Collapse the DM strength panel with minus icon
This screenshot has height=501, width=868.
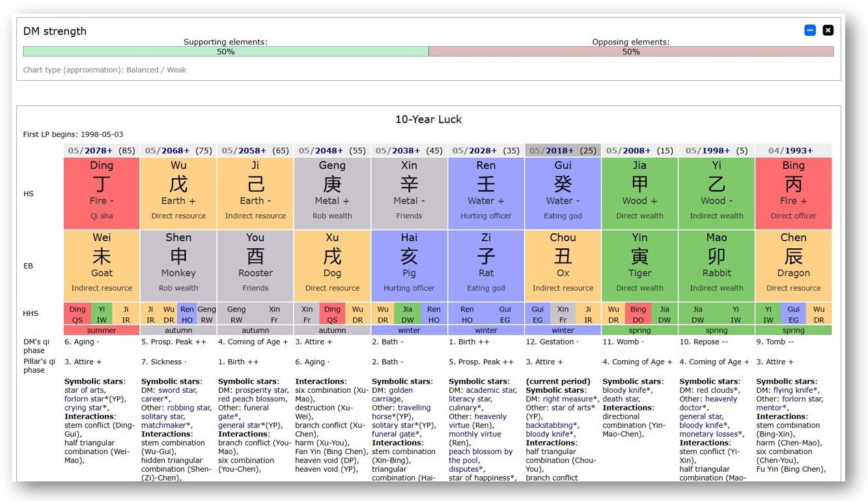809,30
